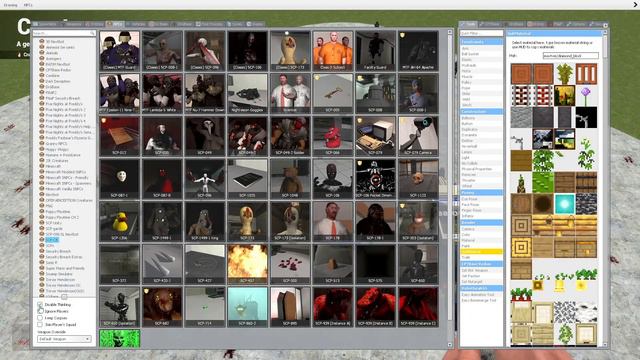
Task: Tick the Join Player's Squad checkbox
Action: click(40, 324)
